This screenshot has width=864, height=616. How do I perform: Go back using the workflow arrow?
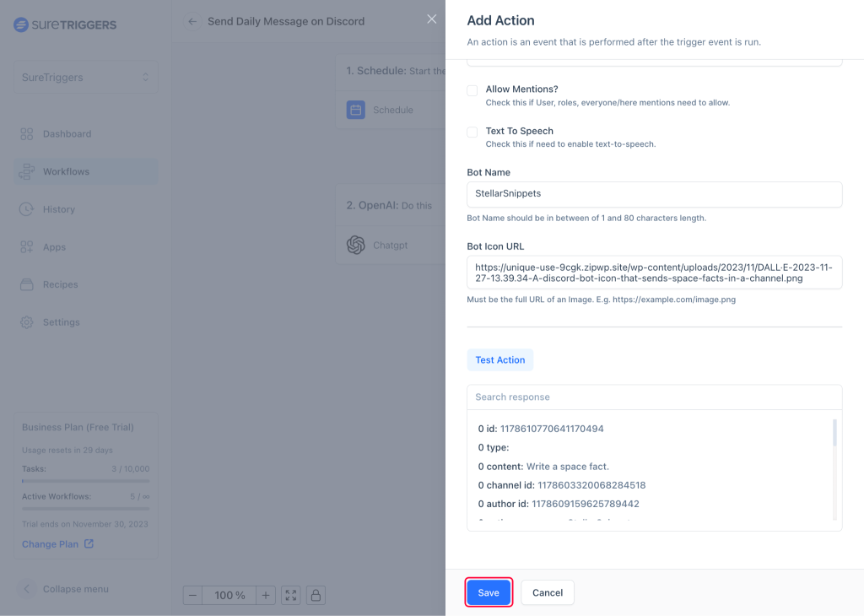click(194, 21)
